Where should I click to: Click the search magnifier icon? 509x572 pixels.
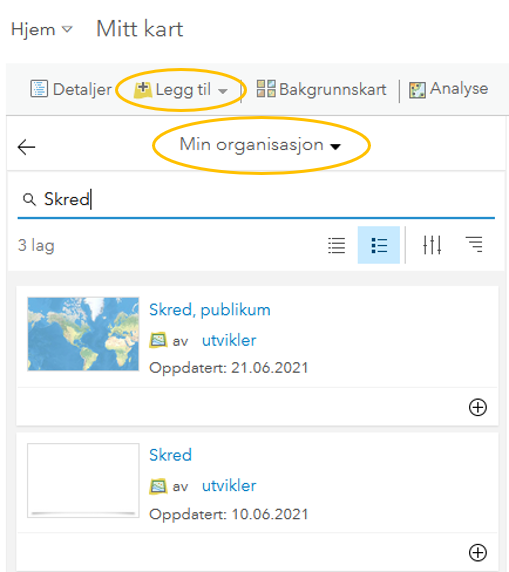click(29, 200)
